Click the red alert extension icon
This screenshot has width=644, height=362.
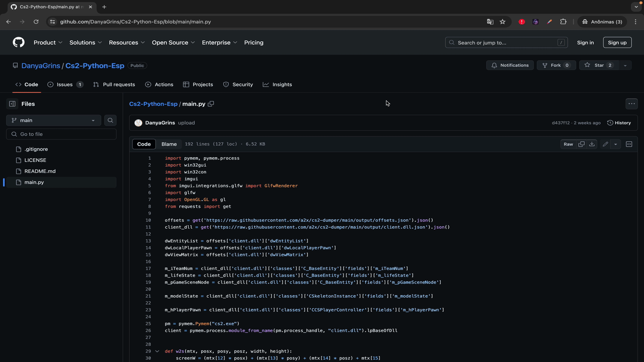tap(522, 22)
